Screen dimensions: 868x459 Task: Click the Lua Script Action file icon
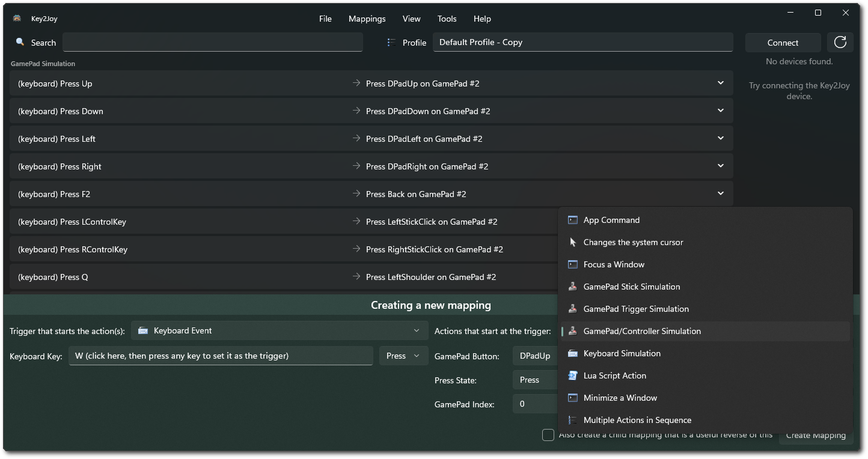[x=572, y=375]
